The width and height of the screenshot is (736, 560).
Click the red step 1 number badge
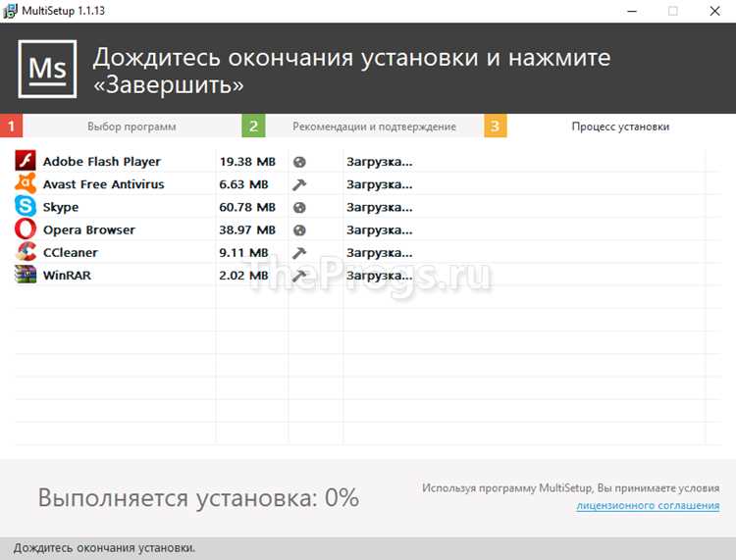pos(11,126)
